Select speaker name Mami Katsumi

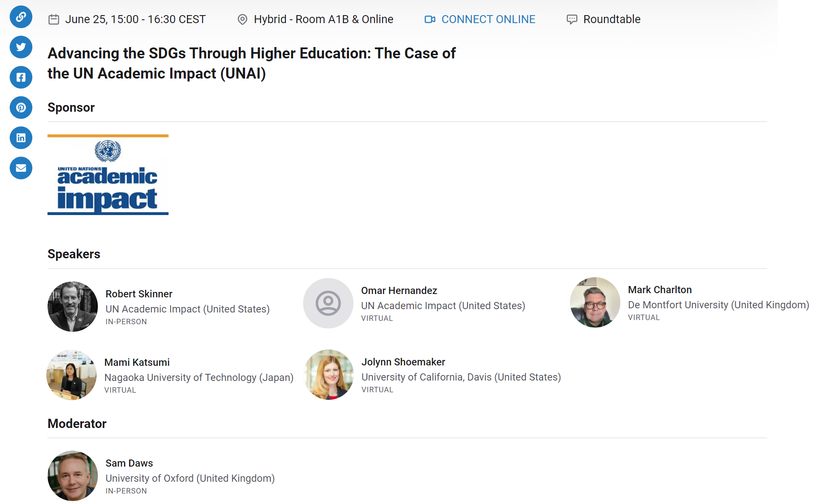137,362
